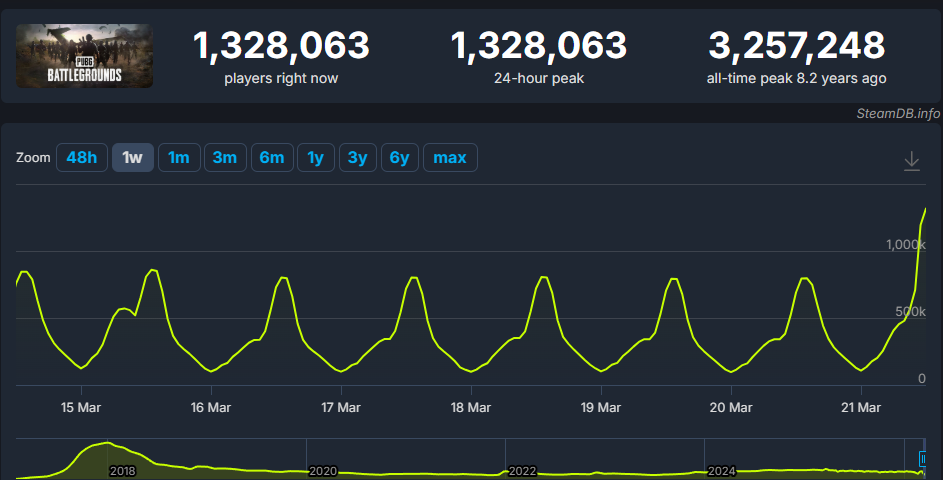Change chart zoom to 6m
Screen dimensions: 943x480
[272, 158]
